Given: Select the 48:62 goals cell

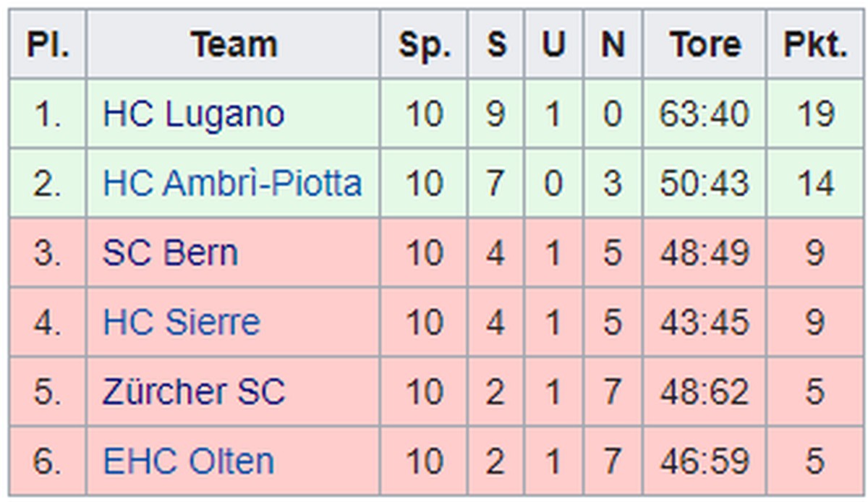Looking at the screenshot, I should 705,392.
